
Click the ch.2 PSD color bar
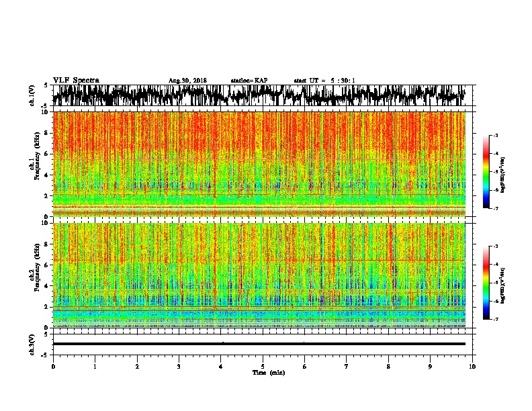(486, 283)
